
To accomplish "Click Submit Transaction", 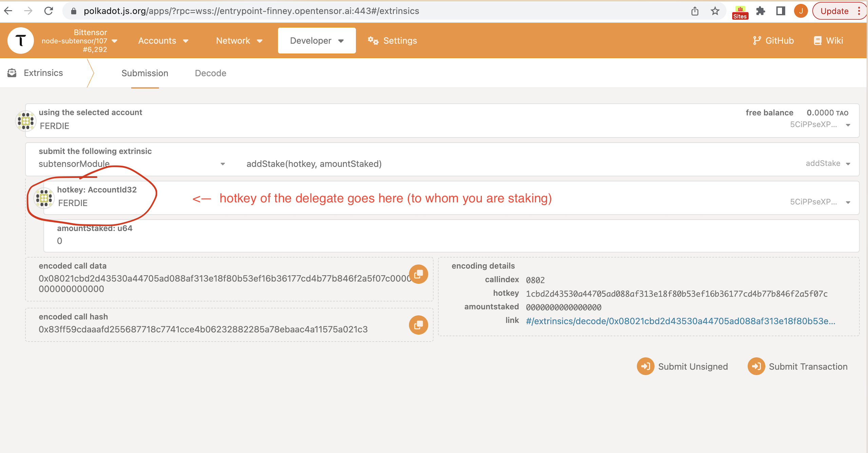I will 797,366.
